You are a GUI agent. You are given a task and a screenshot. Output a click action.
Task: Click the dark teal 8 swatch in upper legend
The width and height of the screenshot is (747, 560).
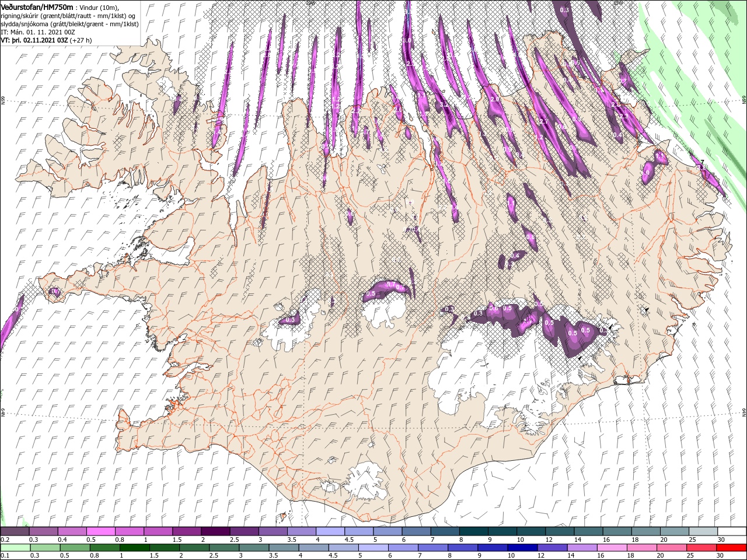(x=473, y=531)
